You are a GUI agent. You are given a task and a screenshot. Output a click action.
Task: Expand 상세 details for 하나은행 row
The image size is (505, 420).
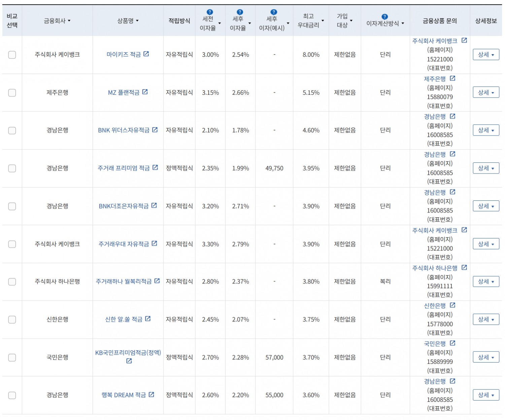tap(486, 281)
